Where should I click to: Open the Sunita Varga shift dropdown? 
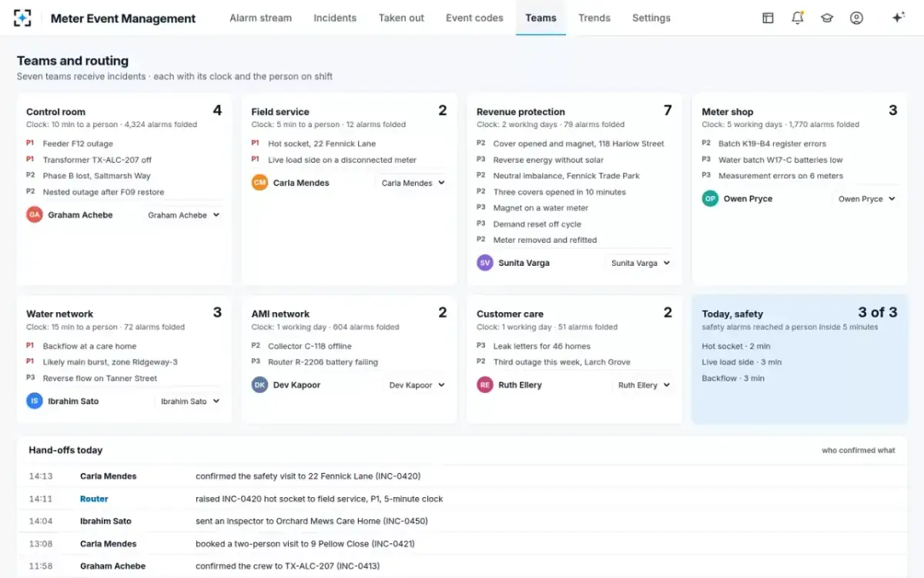click(640, 263)
